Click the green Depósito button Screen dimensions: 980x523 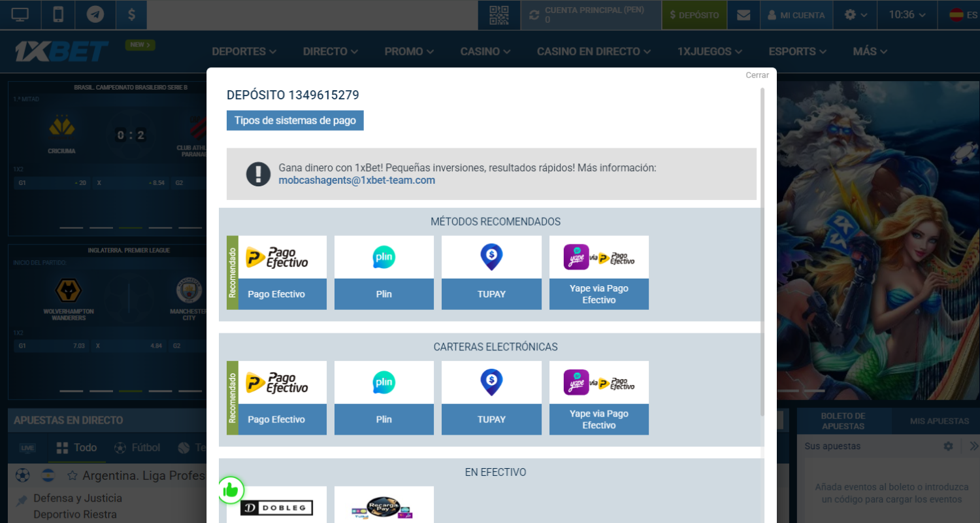tap(694, 15)
